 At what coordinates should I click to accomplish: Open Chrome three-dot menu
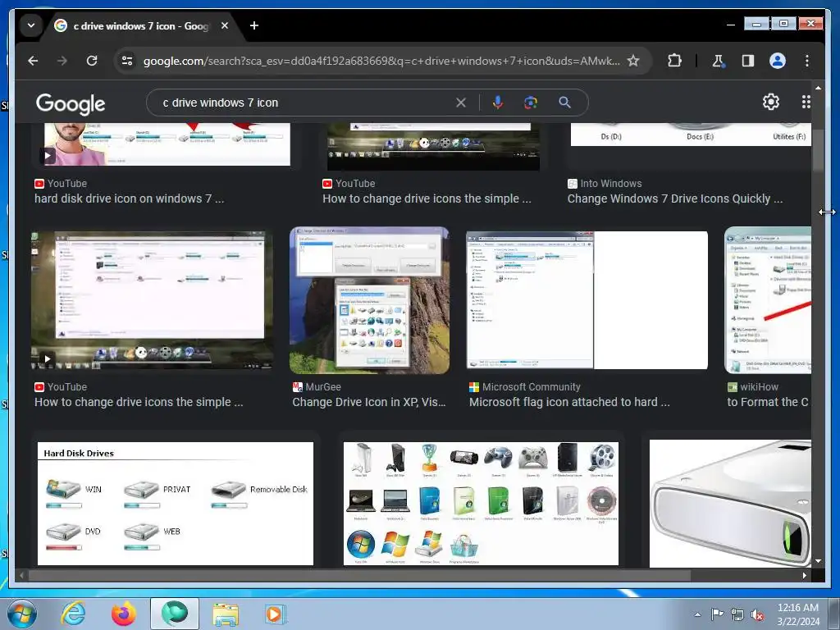(x=807, y=61)
